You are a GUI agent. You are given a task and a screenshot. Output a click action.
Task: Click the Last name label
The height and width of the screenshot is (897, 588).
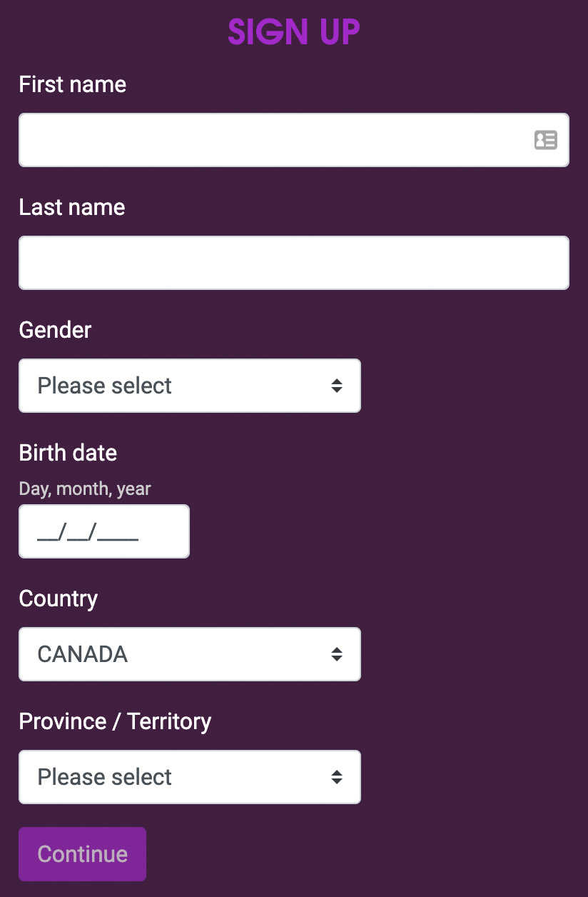tap(72, 207)
